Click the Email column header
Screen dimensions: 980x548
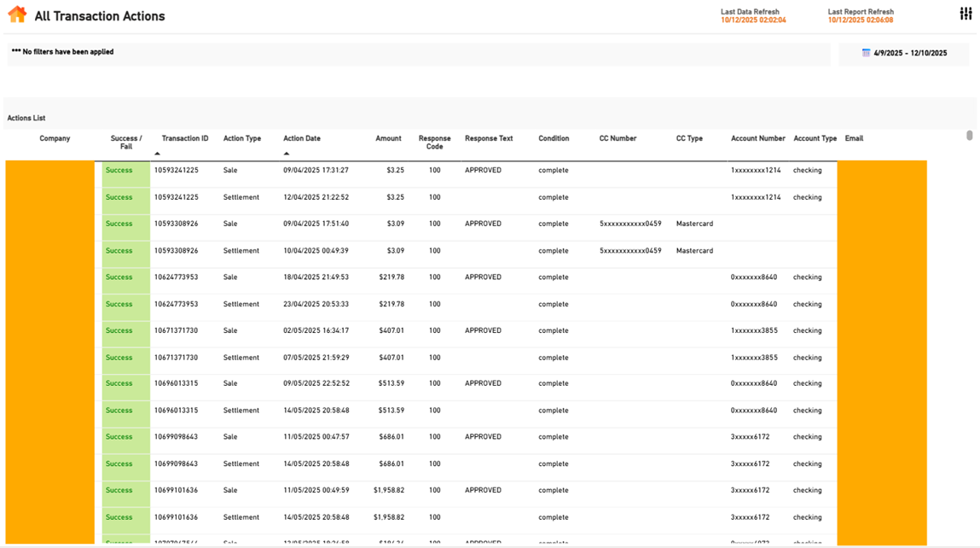(854, 139)
